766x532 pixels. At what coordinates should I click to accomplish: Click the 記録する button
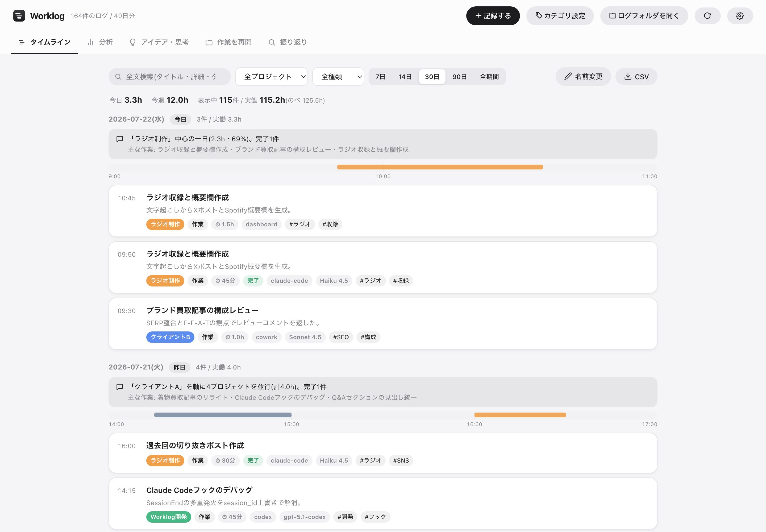tap(493, 16)
